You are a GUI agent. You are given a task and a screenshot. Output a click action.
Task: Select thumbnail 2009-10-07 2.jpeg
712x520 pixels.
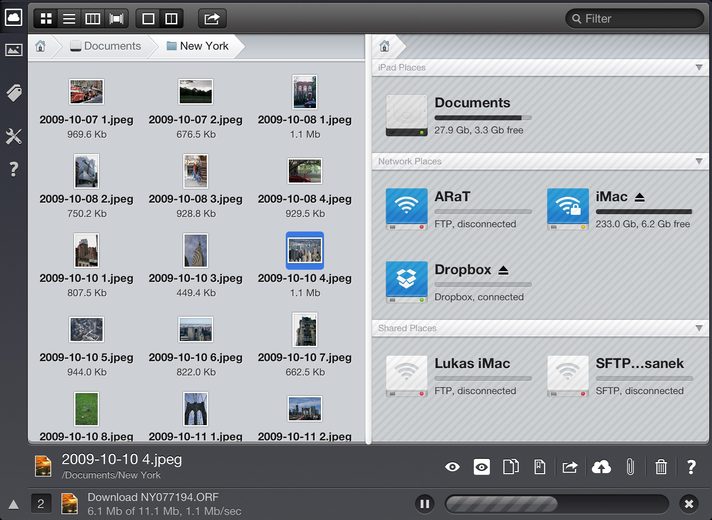(x=195, y=92)
